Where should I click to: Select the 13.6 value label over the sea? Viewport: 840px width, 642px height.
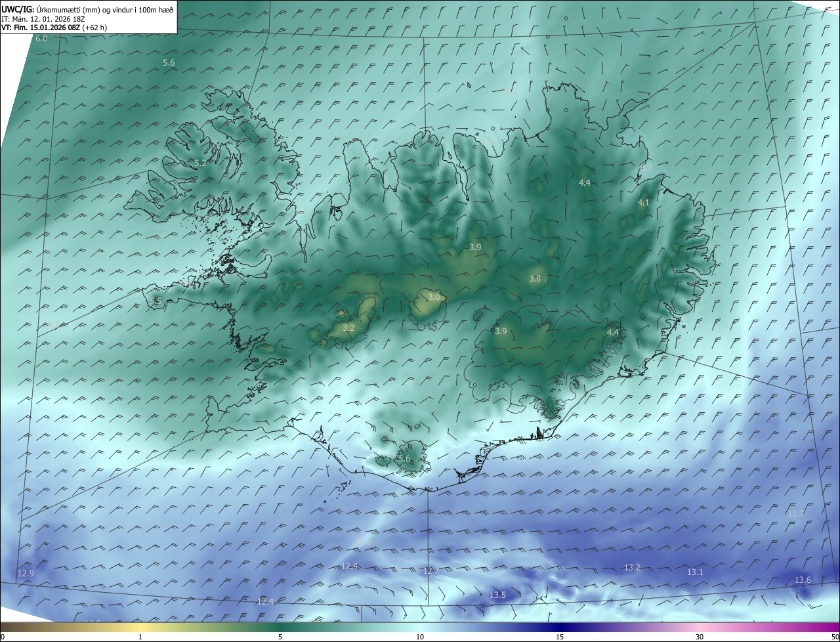[x=803, y=580]
